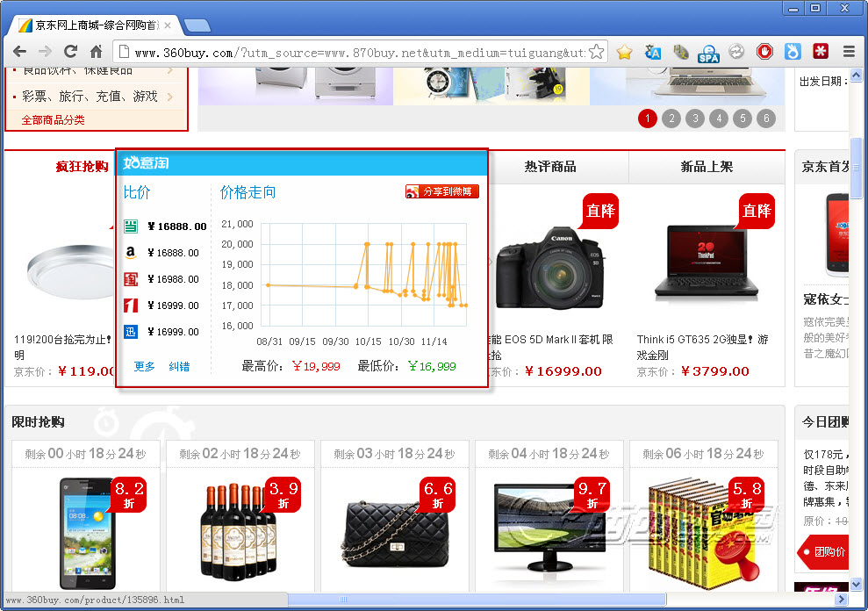868x611 pixels.
Task: Click the ¥16888.00 Amazon price
Action: click(173, 253)
